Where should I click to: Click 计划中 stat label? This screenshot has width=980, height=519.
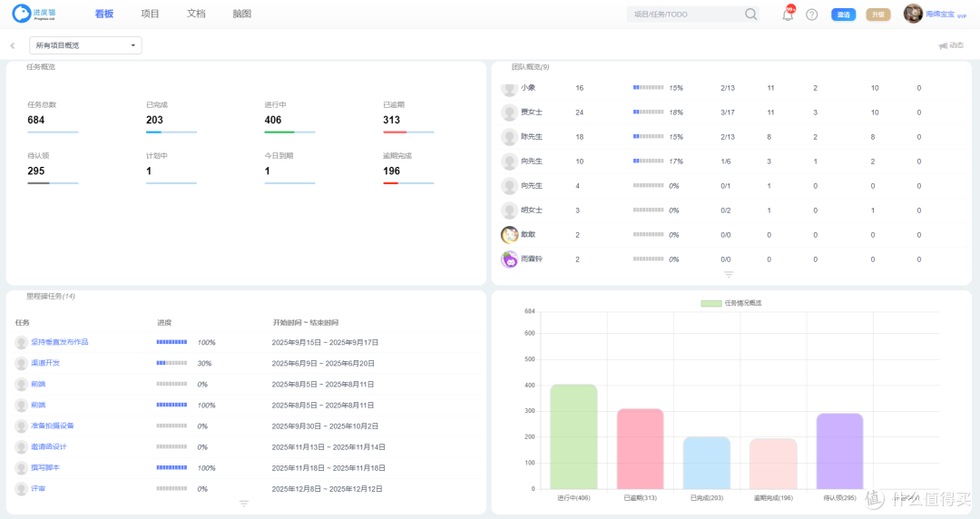pyautogui.click(x=157, y=156)
